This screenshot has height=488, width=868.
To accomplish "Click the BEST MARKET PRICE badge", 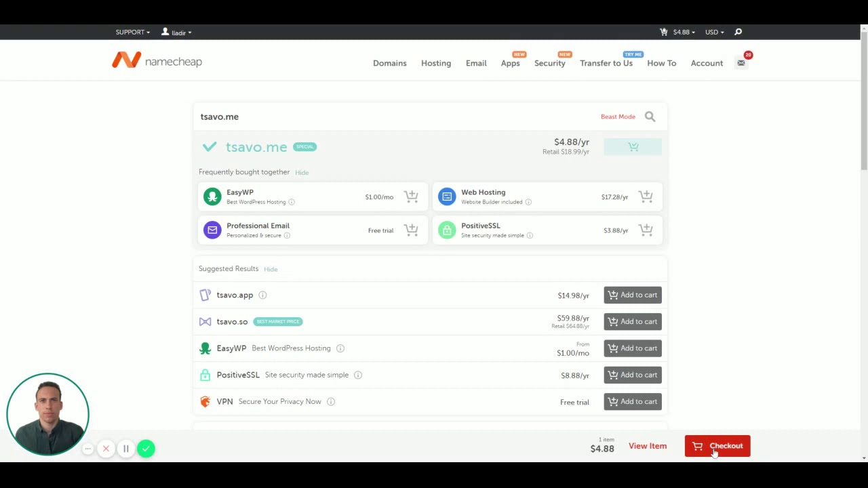I will [278, 321].
